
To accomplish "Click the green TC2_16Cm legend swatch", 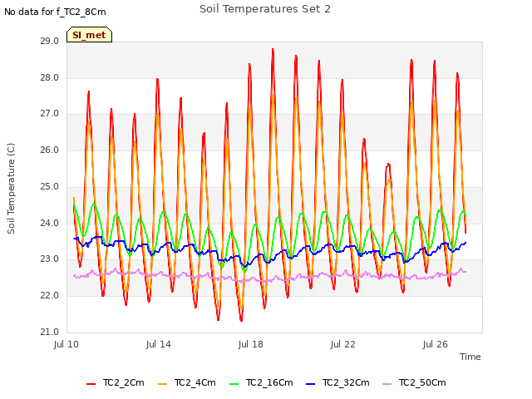I will click(x=234, y=384).
